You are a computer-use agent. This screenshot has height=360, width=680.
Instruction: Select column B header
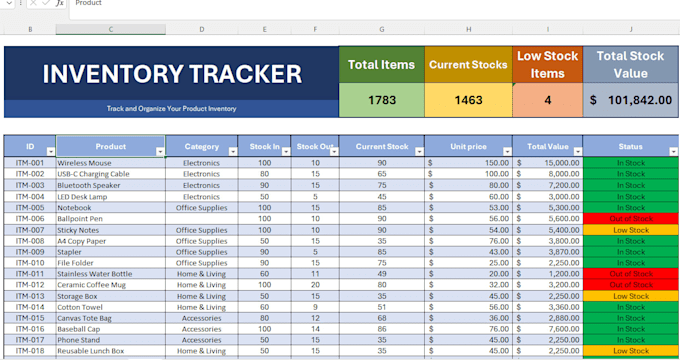(30, 29)
